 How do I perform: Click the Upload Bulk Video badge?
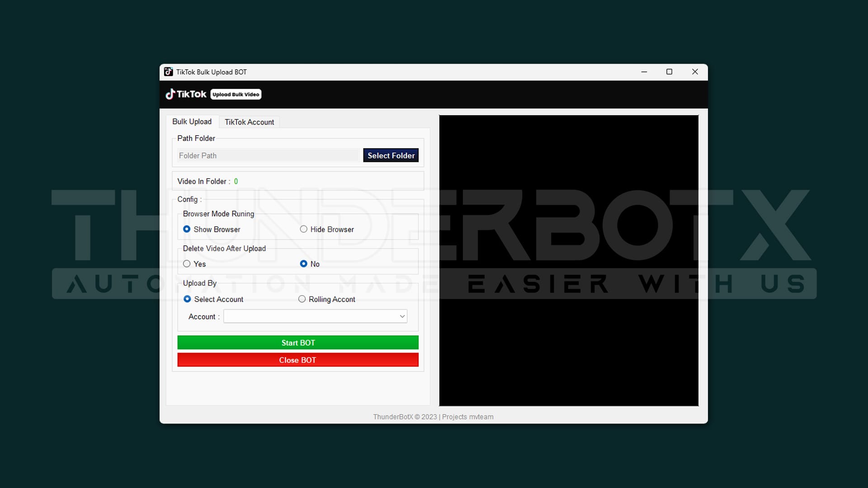(x=236, y=94)
